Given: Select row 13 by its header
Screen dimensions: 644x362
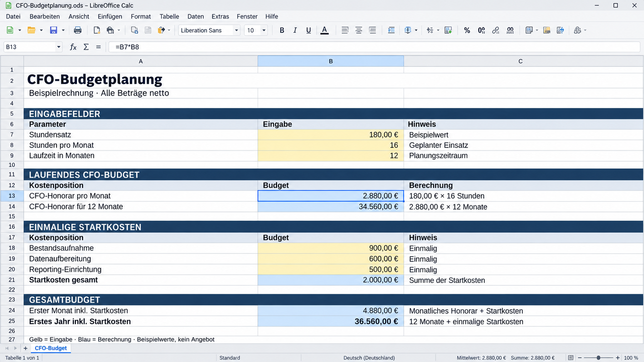Looking at the screenshot, I should 12,196.
